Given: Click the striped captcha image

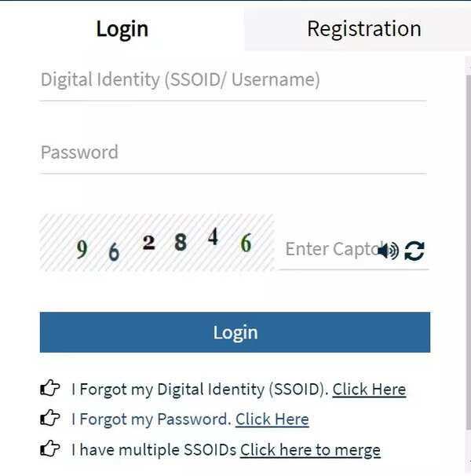Looking at the screenshot, I should tap(156, 243).
